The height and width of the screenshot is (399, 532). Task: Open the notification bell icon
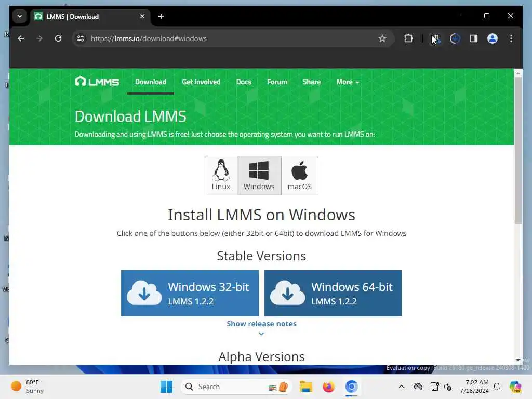497,387
